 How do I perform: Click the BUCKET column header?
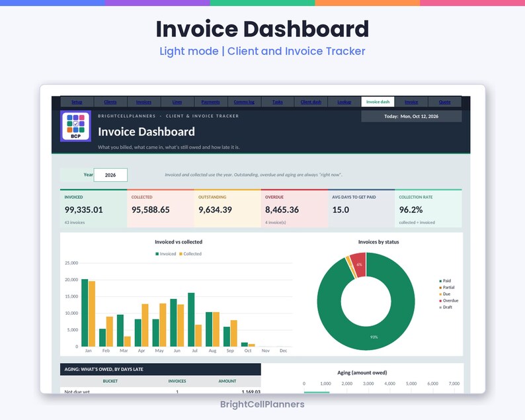(x=110, y=381)
